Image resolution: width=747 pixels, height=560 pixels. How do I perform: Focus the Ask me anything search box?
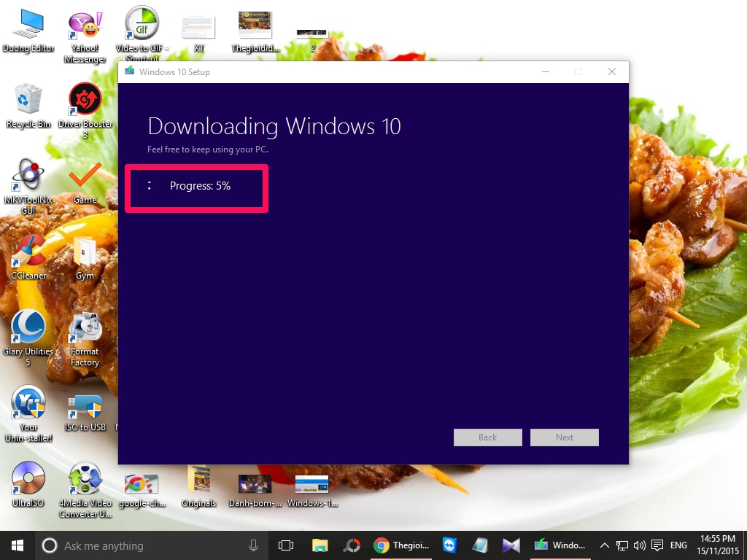pyautogui.click(x=150, y=545)
